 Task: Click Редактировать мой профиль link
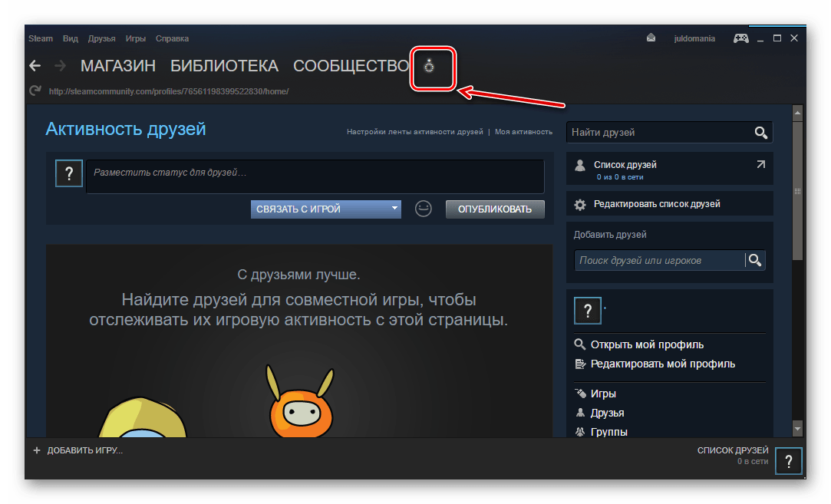(x=663, y=364)
